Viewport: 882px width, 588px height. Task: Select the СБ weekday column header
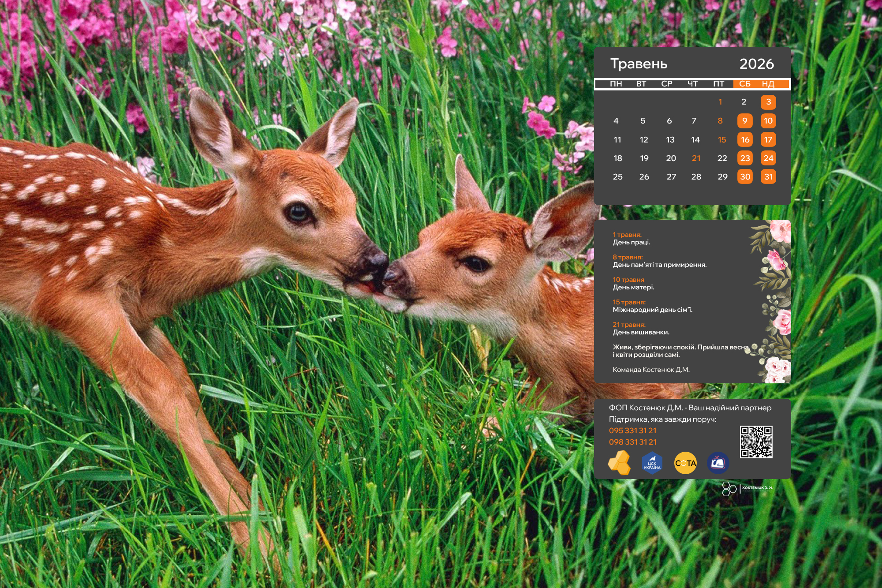(x=744, y=84)
